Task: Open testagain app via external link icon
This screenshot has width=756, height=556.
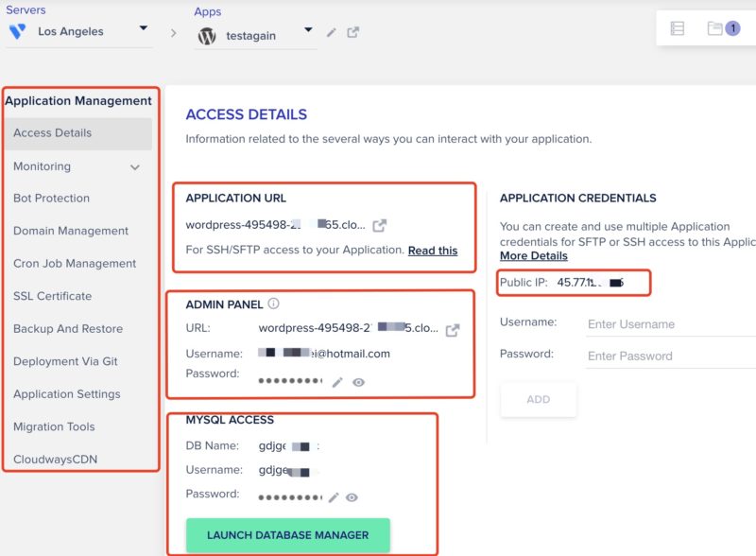Action: [x=352, y=32]
